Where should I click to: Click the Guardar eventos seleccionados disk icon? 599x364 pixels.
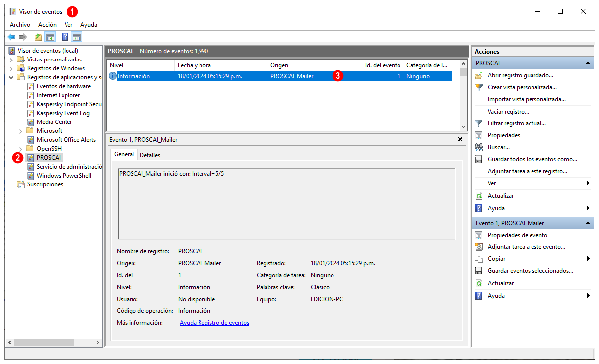click(479, 271)
